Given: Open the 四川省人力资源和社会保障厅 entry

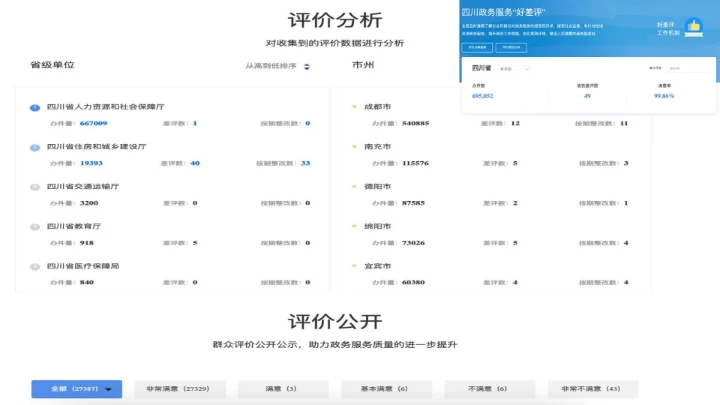Looking at the screenshot, I should [x=106, y=106].
